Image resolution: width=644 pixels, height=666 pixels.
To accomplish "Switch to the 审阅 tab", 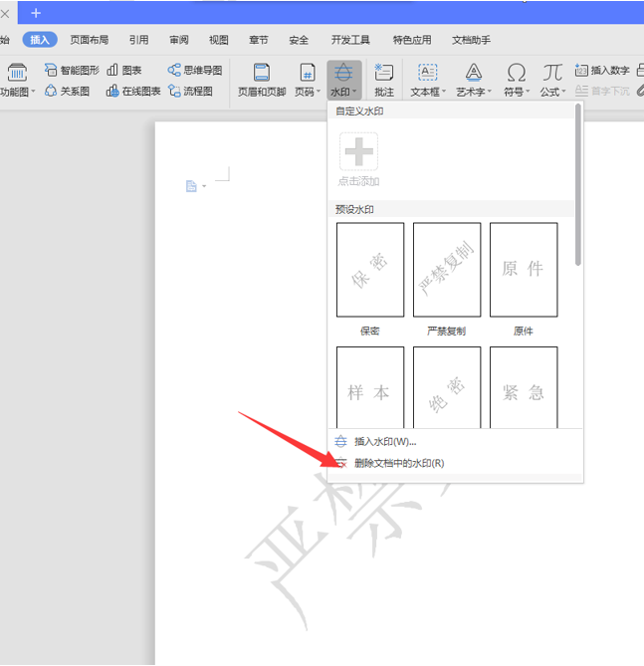I will pos(179,40).
